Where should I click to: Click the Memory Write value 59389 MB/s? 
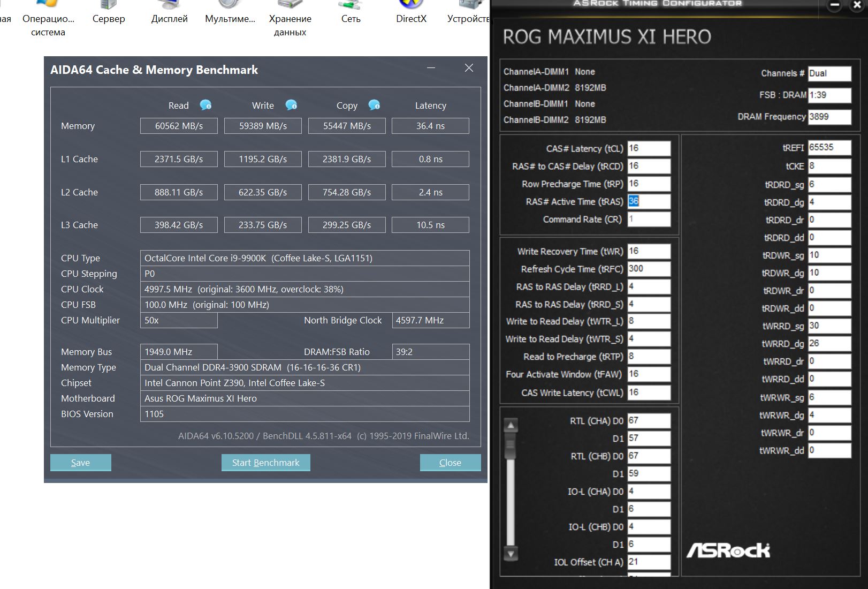point(263,126)
